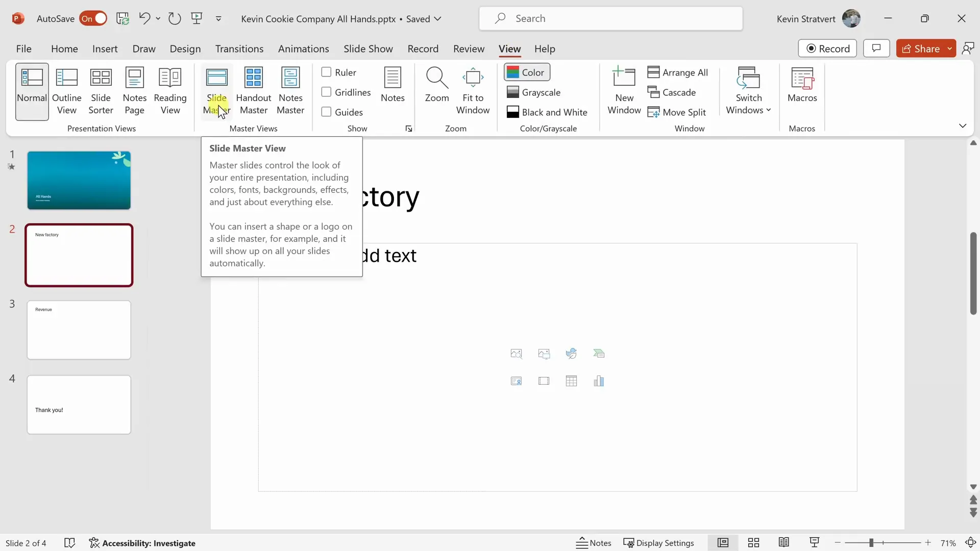Image resolution: width=980 pixels, height=551 pixels.
Task: Select Black and White mode
Action: coord(547,112)
